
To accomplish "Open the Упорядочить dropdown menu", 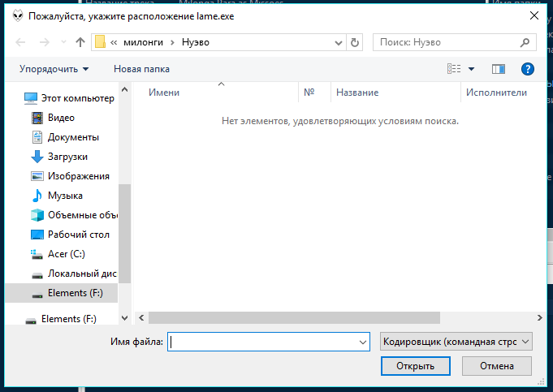I will (x=54, y=69).
